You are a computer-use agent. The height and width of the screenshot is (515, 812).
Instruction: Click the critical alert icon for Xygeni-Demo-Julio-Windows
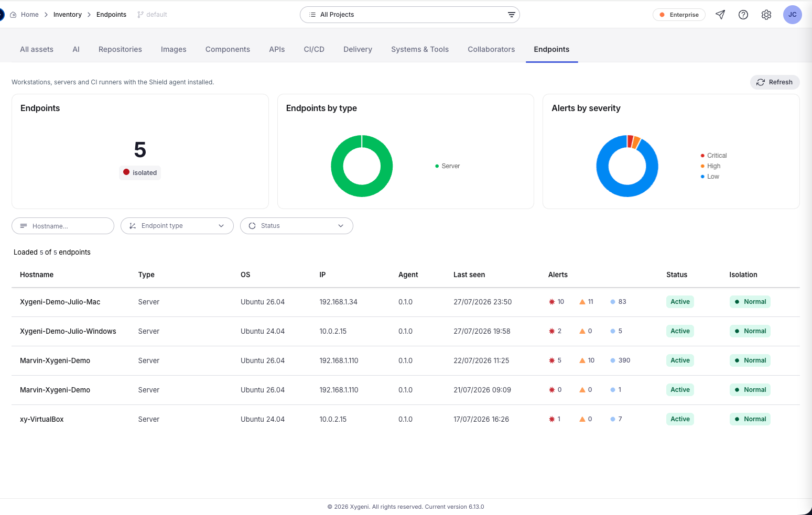coord(551,331)
